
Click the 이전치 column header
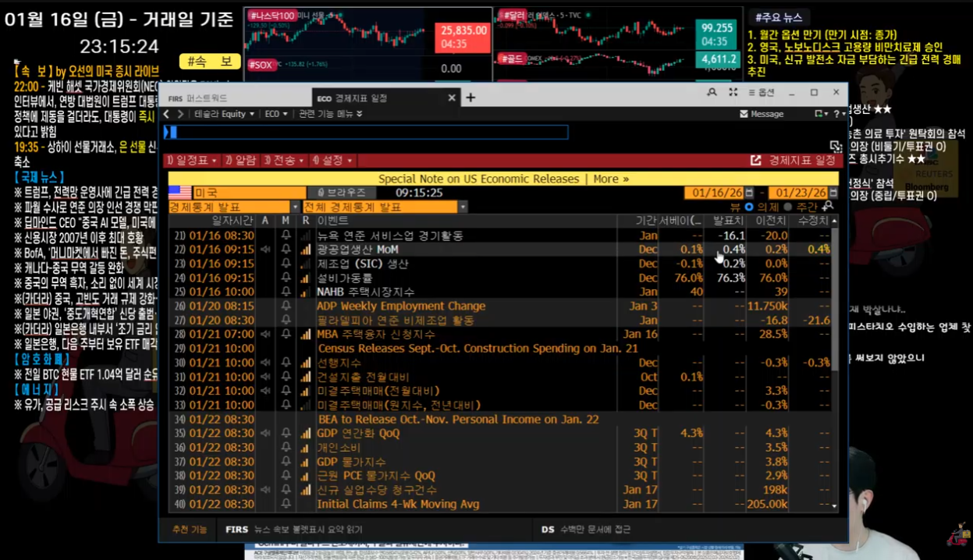(x=770, y=221)
